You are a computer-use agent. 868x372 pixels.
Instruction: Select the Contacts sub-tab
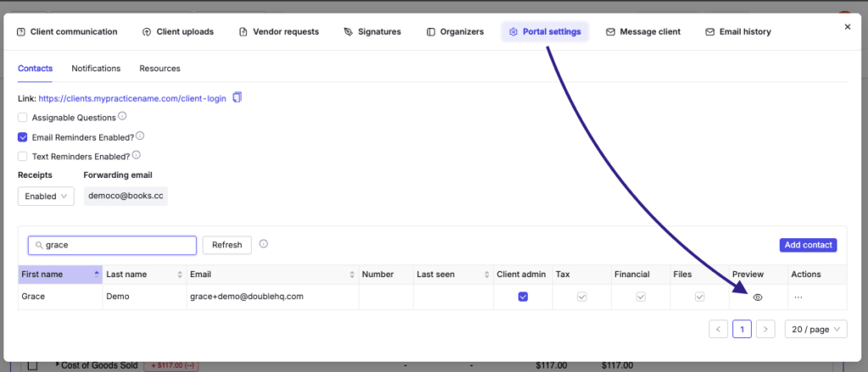coord(36,69)
